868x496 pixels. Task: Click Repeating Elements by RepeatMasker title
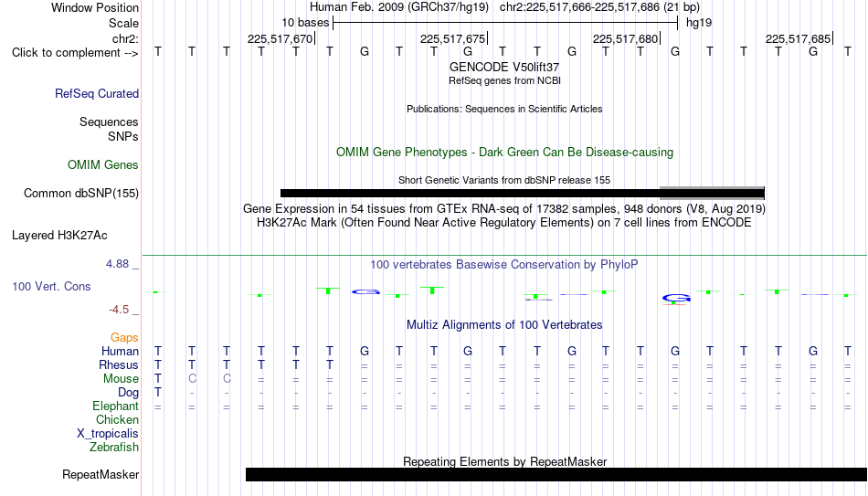tap(504, 461)
